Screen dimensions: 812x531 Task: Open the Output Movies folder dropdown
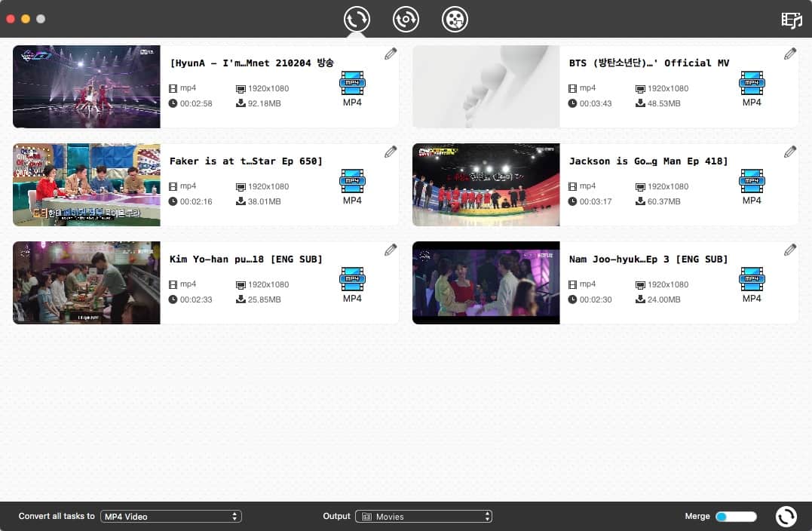tap(424, 517)
